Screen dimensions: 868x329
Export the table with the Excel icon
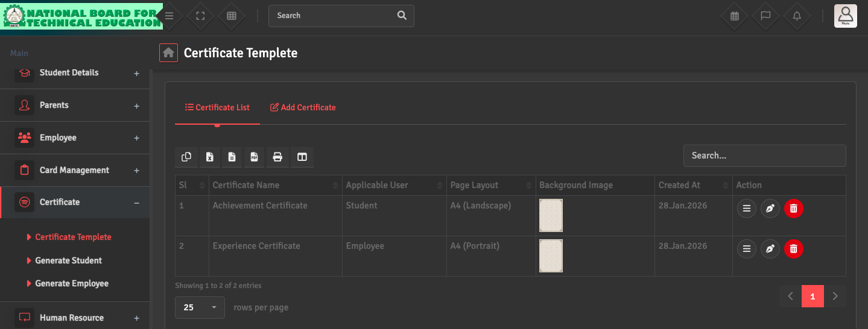tap(209, 157)
